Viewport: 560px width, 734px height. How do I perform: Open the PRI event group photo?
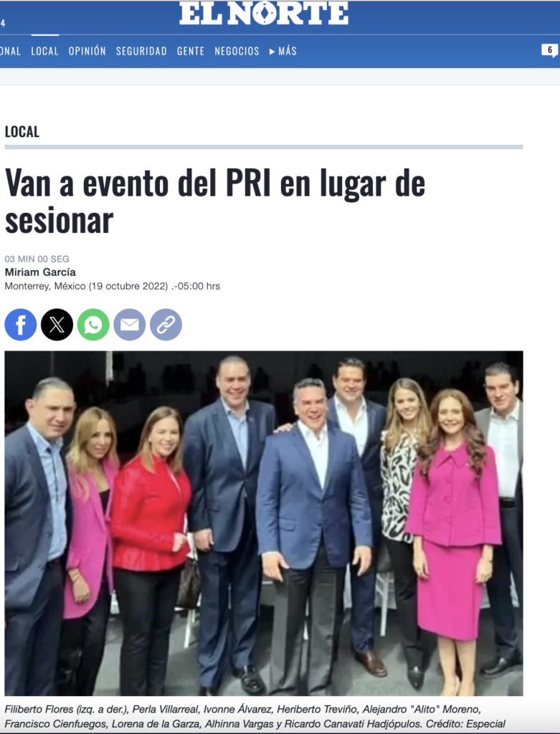point(264,523)
